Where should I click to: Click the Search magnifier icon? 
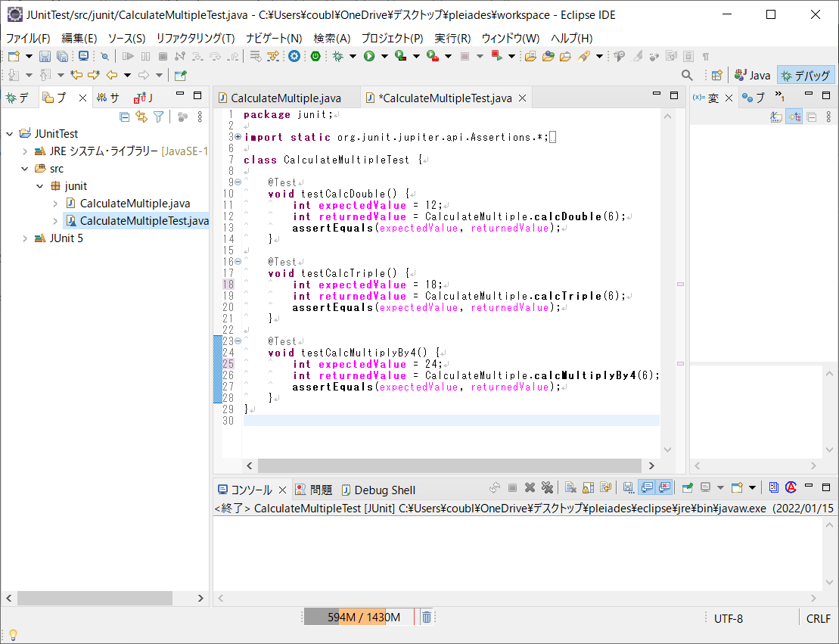point(687,75)
